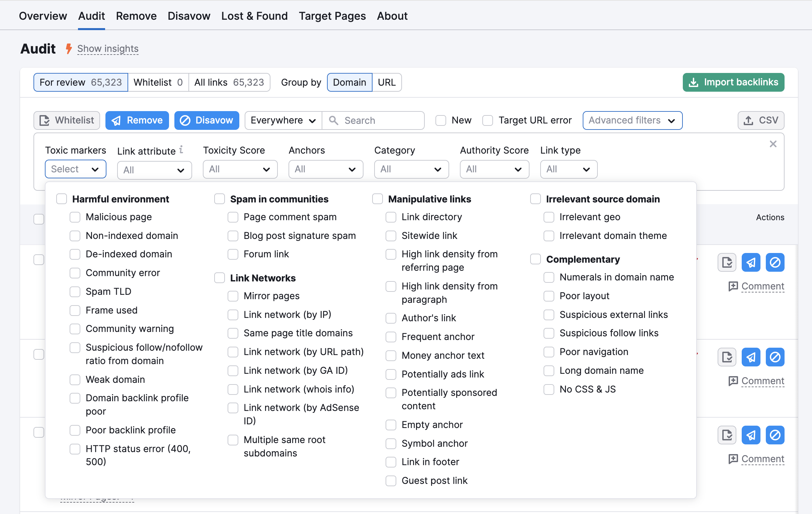Screen dimensions: 812x514
Task: Enable the Harmful environment group checkbox
Action: [61, 199]
